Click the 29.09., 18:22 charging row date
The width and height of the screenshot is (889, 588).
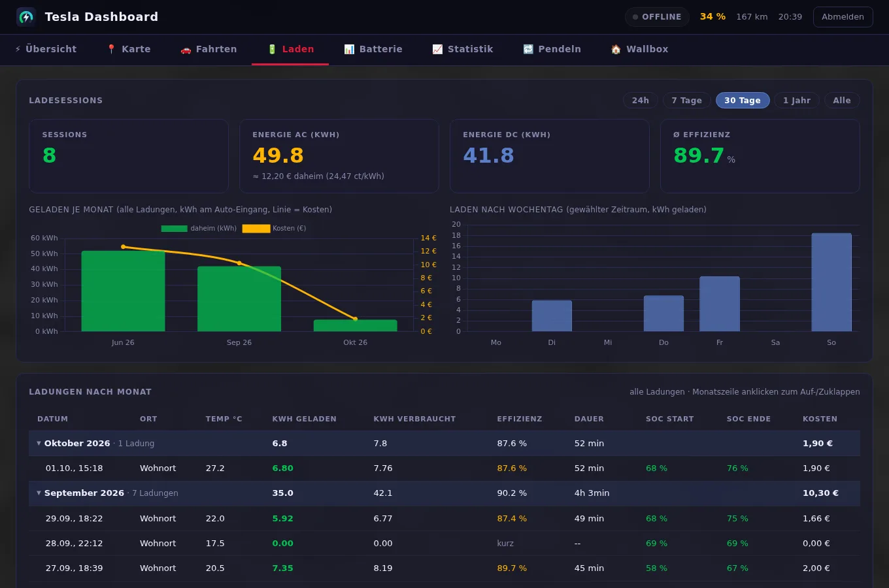(x=74, y=519)
